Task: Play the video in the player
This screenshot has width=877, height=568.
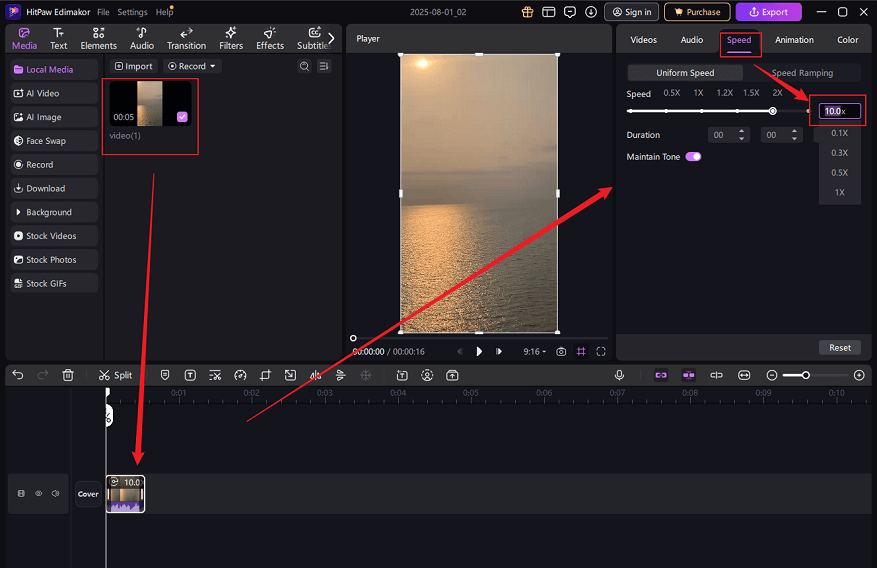Action: (479, 352)
